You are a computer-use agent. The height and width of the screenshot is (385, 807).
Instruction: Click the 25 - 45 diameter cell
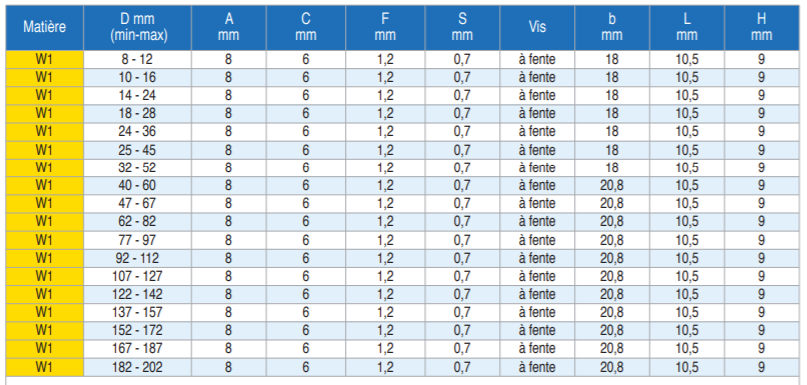click(137, 150)
